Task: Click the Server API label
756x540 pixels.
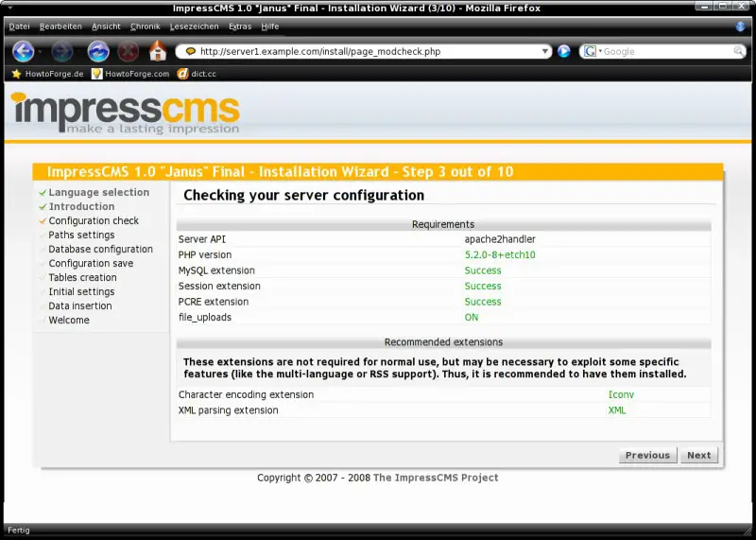Action: [201, 239]
